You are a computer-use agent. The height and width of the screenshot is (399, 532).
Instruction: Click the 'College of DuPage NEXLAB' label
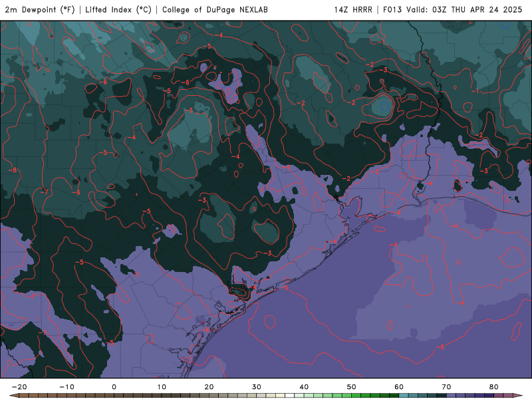215,9
